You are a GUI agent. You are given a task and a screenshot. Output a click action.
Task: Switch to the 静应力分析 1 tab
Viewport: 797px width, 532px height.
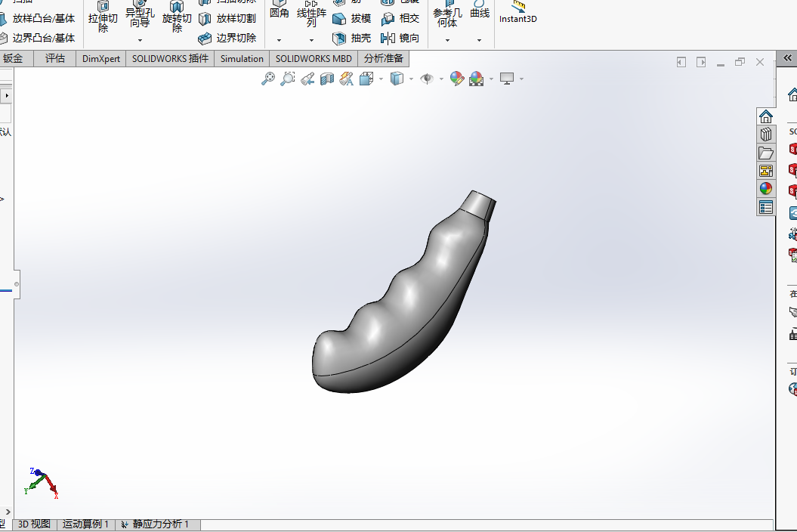158,524
